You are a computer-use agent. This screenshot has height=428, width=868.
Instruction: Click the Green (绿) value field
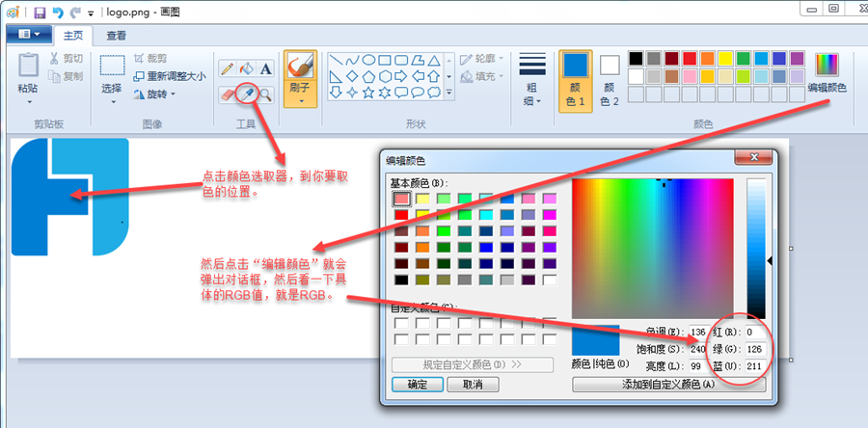click(755, 349)
